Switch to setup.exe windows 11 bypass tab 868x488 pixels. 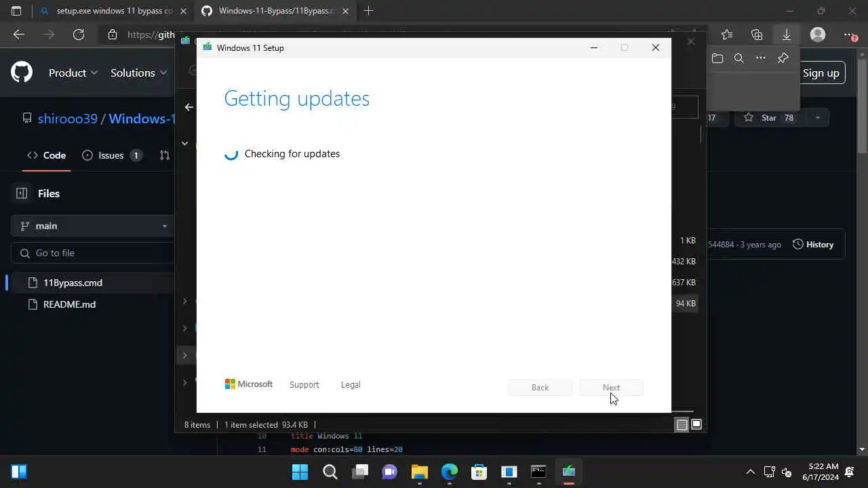(x=114, y=11)
